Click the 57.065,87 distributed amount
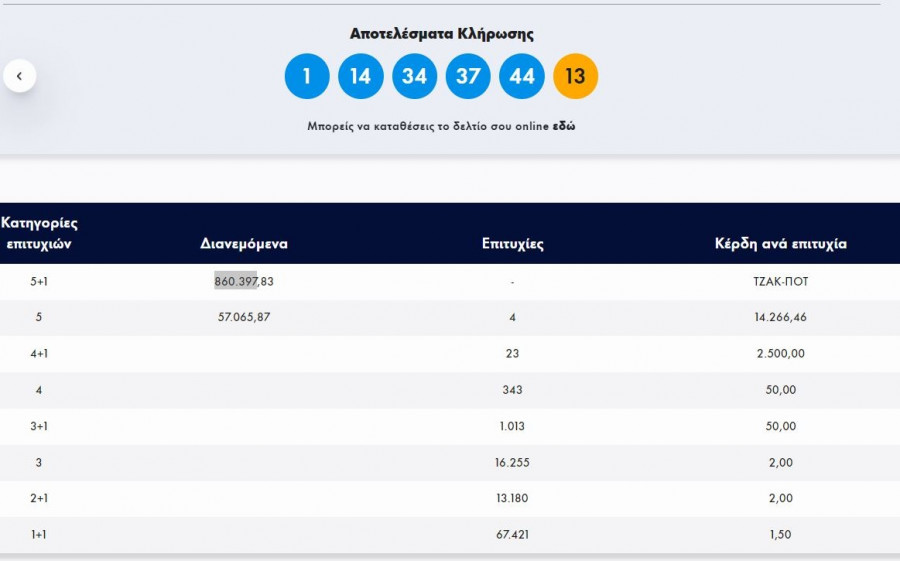The image size is (900, 561). (x=244, y=318)
